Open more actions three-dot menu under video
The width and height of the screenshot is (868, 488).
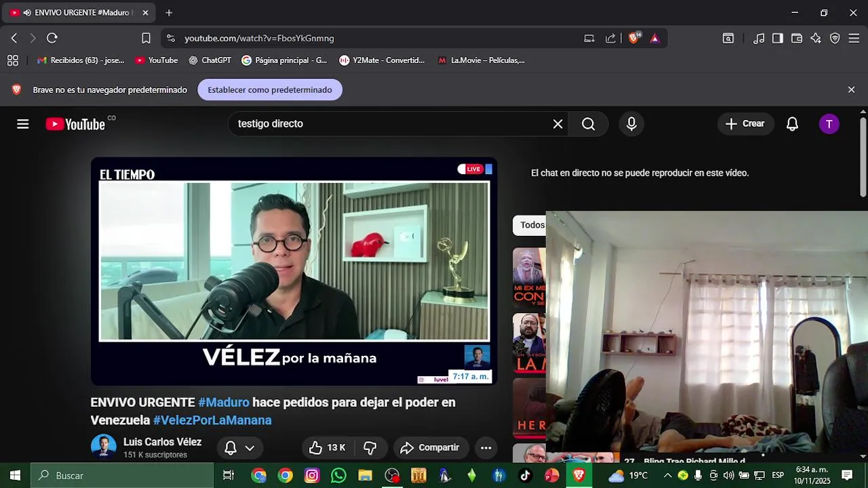click(486, 448)
